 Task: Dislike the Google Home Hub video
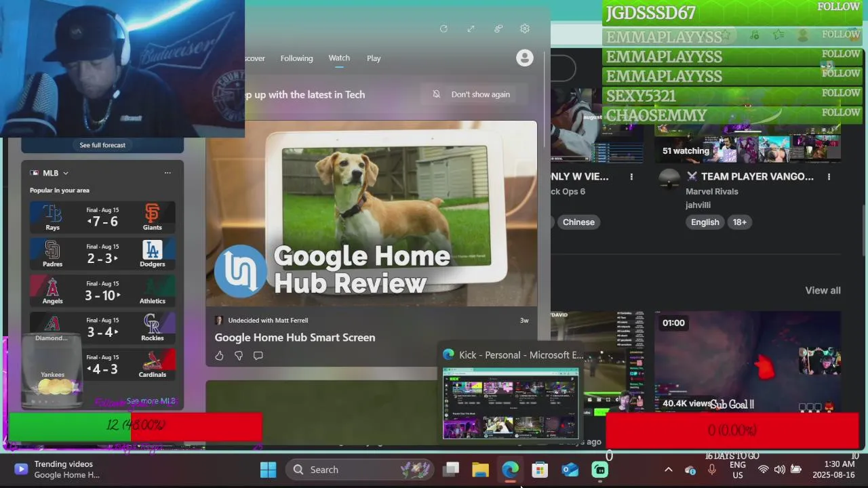click(x=239, y=355)
